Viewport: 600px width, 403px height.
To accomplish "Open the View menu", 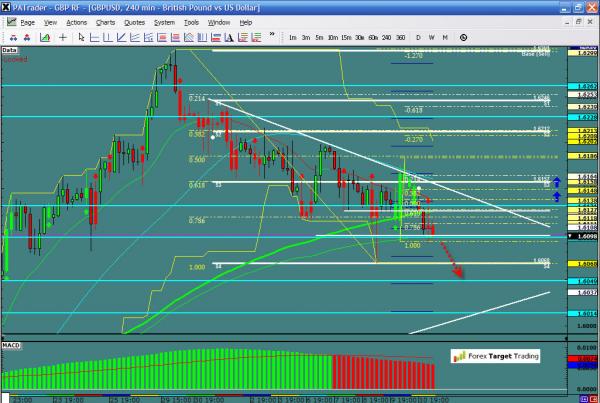I will pyautogui.click(x=51, y=23).
